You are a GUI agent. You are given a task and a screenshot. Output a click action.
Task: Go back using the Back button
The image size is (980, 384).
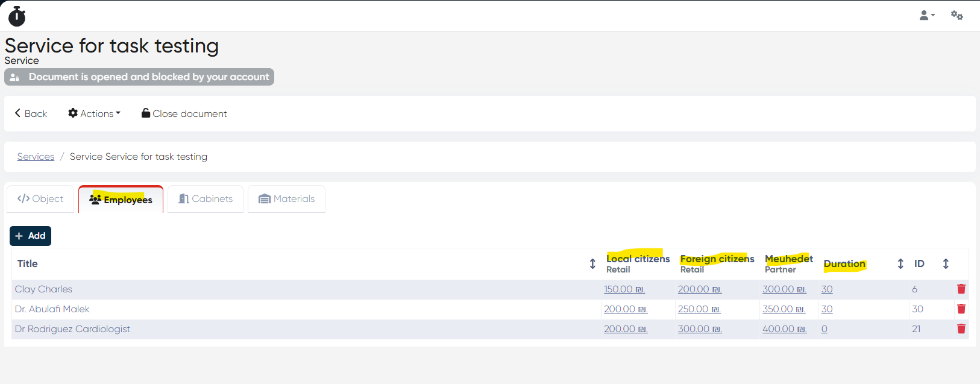[x=31, y=113]
